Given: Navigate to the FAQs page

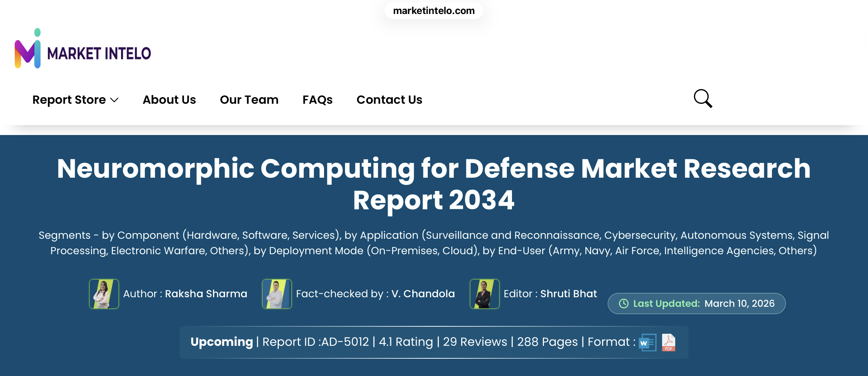Looking at the screenshot, I should [317, 100].
